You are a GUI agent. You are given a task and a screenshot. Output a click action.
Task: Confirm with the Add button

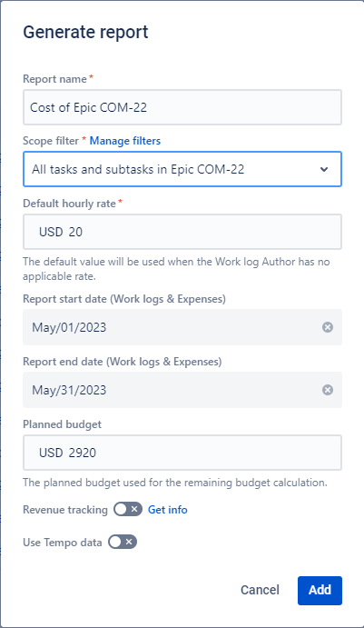[x=320, y=591]
